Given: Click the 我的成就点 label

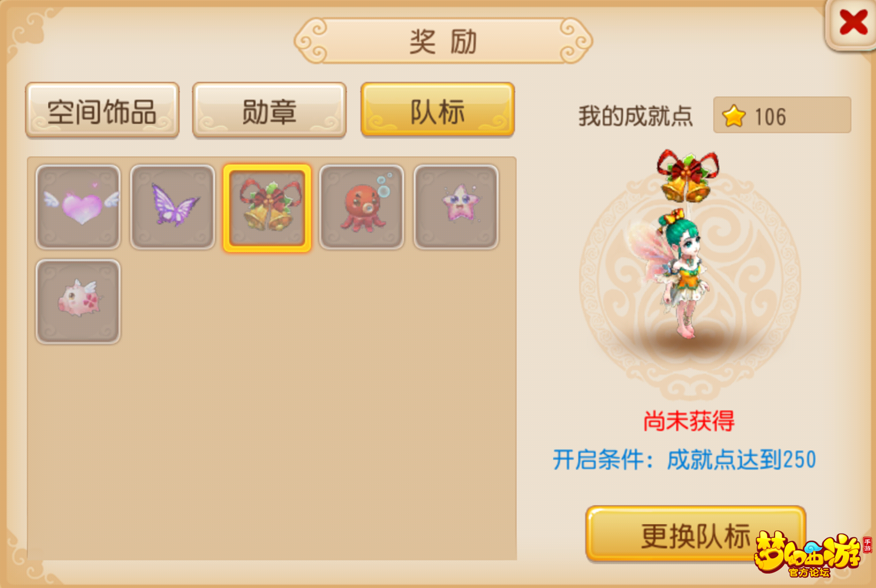Looking at the screenshot, I should 636,116.
